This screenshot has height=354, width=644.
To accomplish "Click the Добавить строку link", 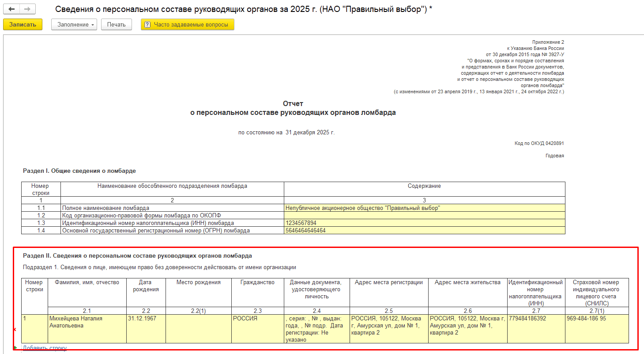I will [45, 348].
